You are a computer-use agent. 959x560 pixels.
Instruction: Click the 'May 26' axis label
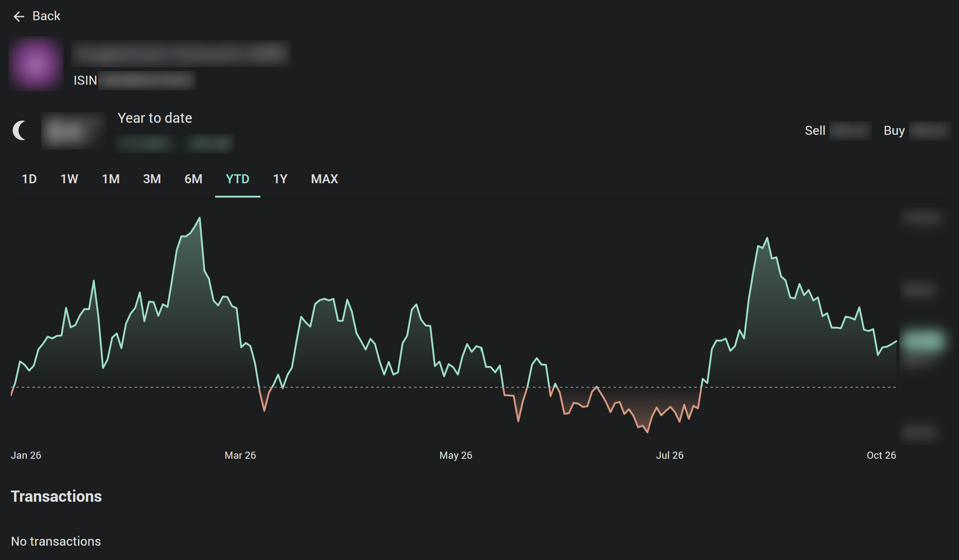tap(456, 455)
